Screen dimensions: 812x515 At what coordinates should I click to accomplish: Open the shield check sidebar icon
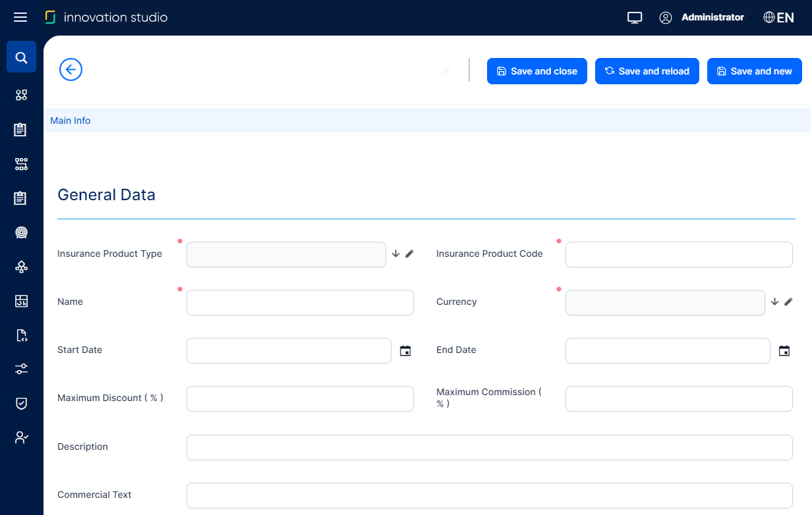click(21, 403)
